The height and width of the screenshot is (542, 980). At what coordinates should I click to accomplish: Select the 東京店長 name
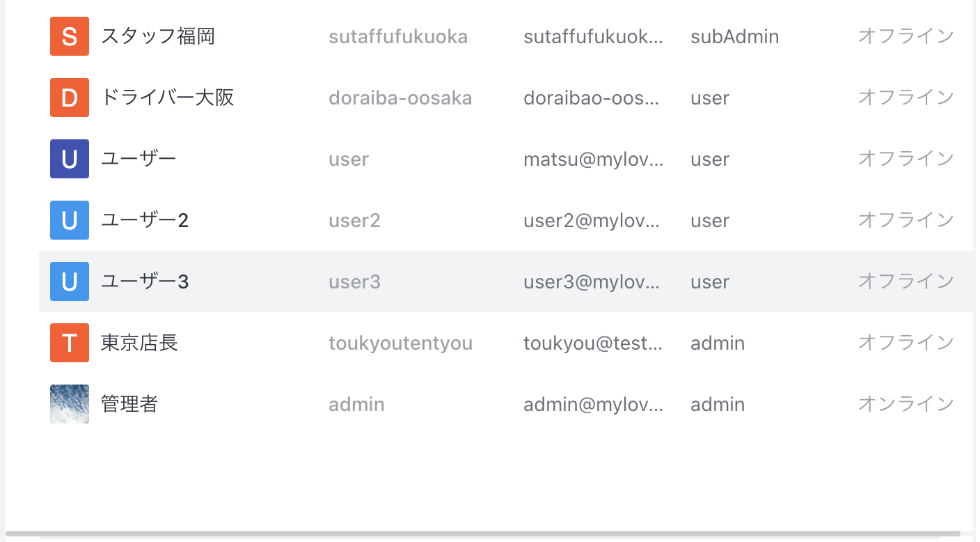pyautogui.click(x=139, y=343)
